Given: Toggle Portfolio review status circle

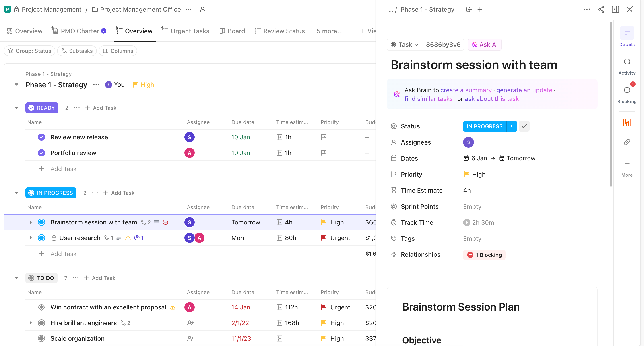Looking at the screenshot, I should (41, 153).
